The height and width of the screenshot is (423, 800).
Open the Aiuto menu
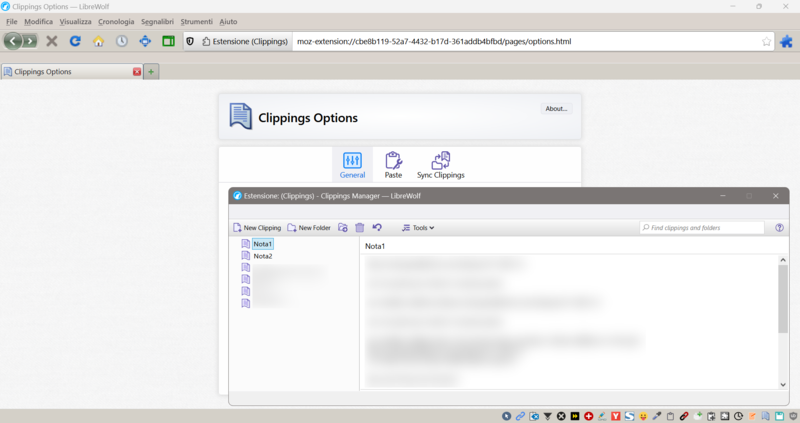coord(228,21)
